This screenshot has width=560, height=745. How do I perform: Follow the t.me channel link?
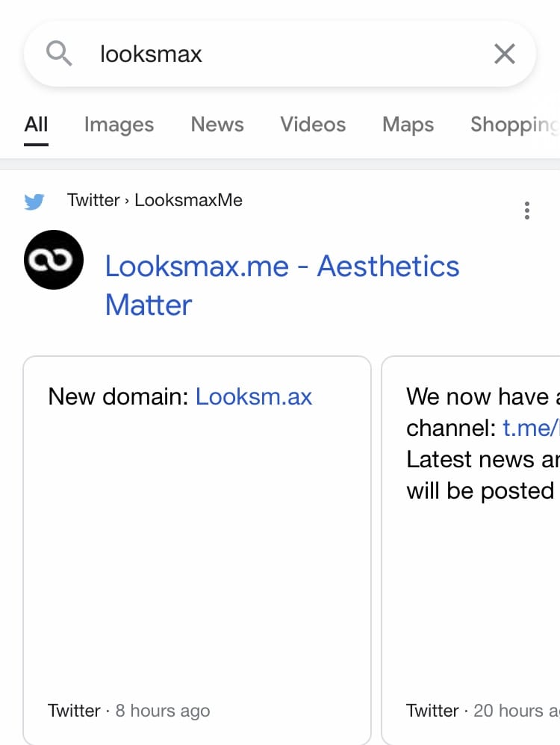pos(531,428)
